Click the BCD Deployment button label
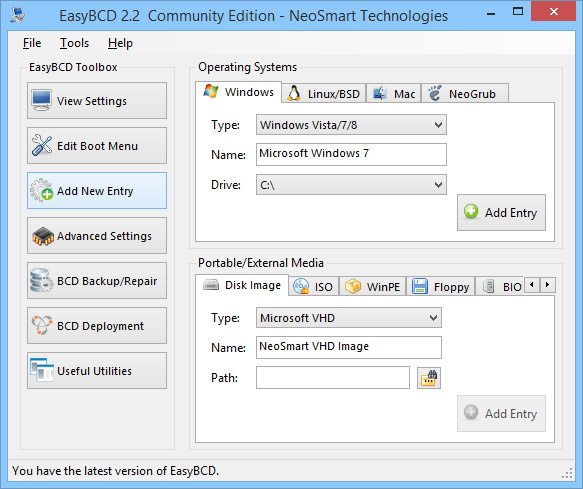Screen dimensions: 583x489 (100, 326)
